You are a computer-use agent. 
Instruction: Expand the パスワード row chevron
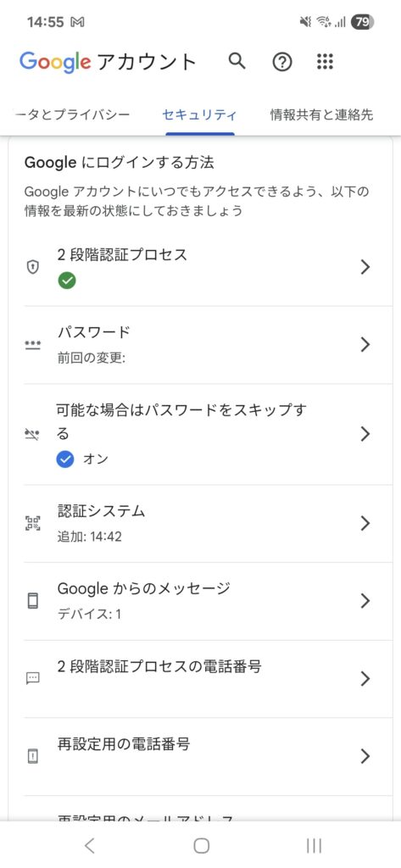click(x=365, y=345)
